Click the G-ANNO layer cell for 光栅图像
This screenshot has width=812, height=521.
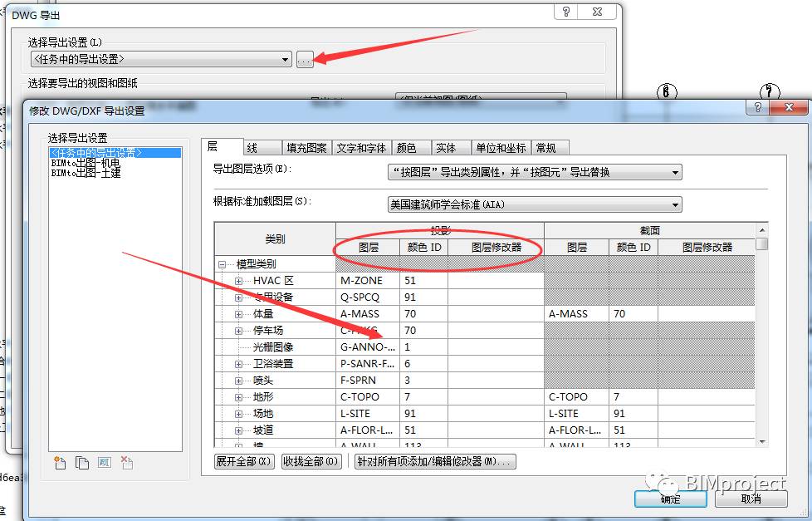(368, 347)
